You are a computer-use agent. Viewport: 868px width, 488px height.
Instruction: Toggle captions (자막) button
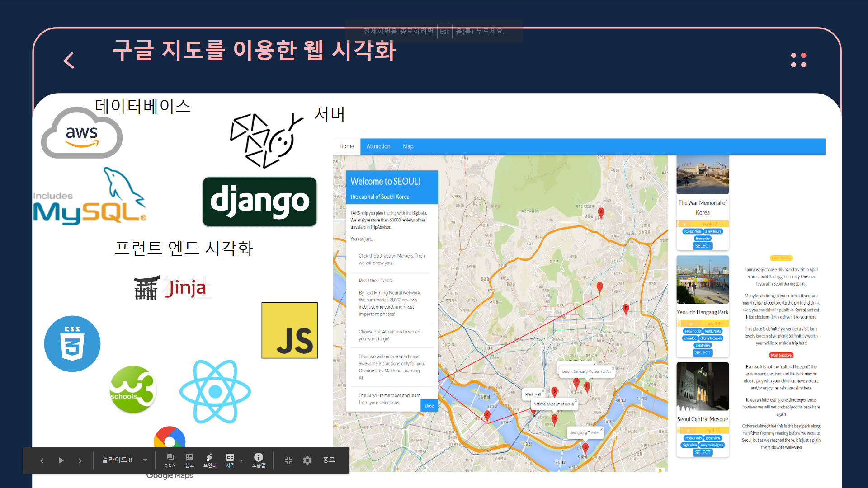click(230, 460)
